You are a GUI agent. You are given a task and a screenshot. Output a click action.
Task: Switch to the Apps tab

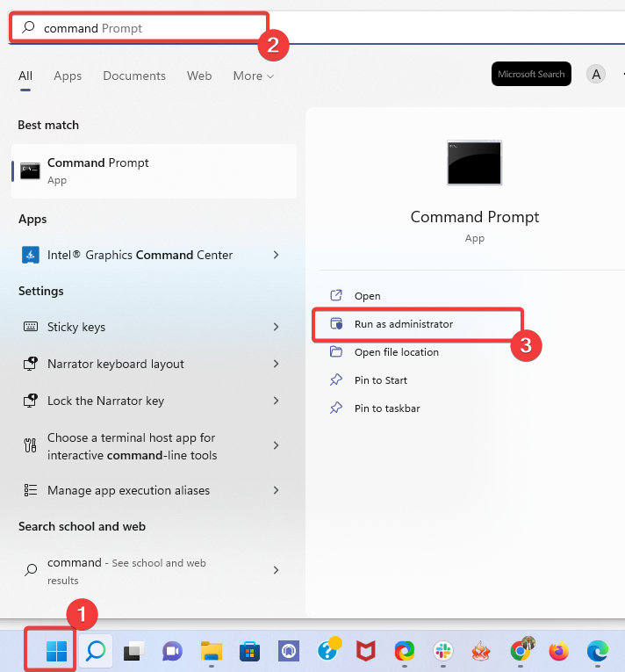68,76
